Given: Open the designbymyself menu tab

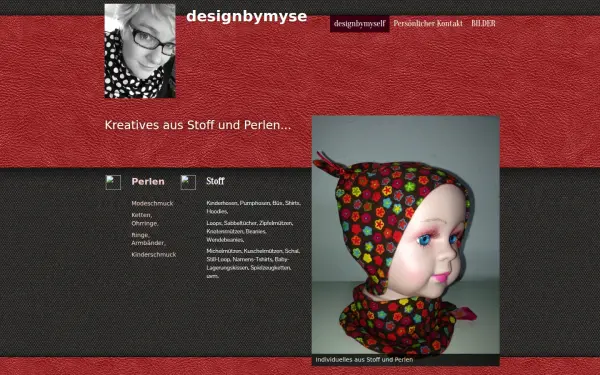Looking at the screenshot, I should point(359,24).
